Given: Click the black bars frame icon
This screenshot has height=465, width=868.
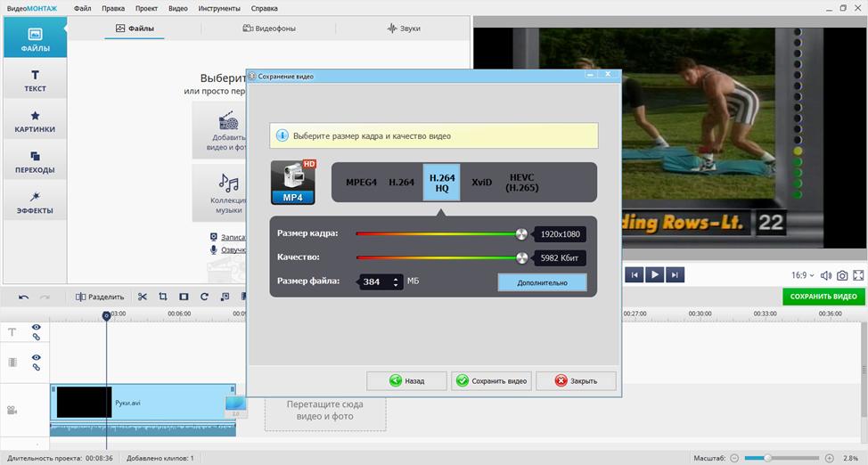Looking at the screenshot, I should point(184,297).
